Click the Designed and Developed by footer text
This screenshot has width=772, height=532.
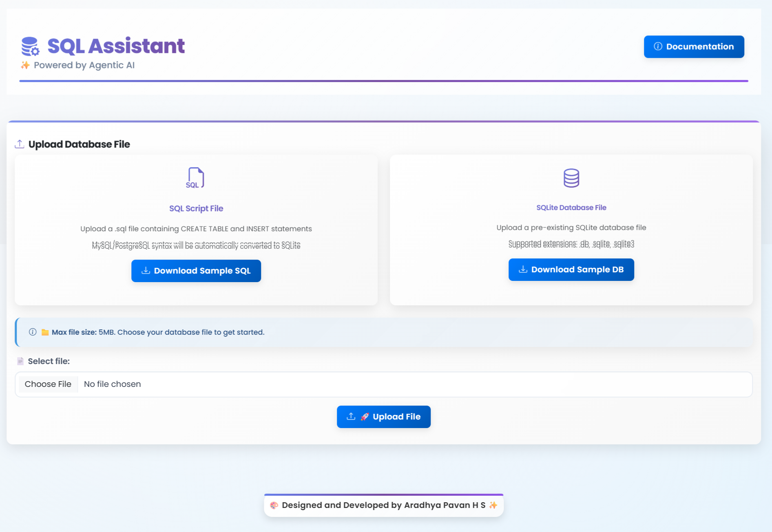tap(383, 505)
